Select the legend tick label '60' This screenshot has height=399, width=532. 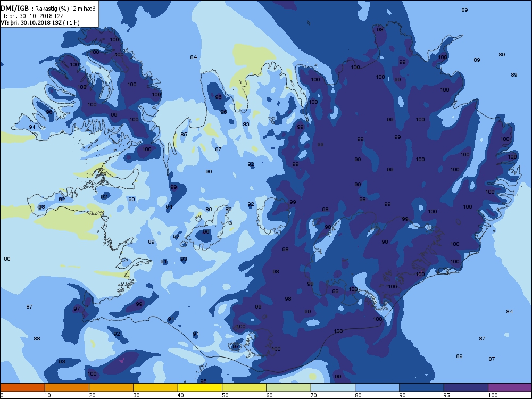coord(269,395)
